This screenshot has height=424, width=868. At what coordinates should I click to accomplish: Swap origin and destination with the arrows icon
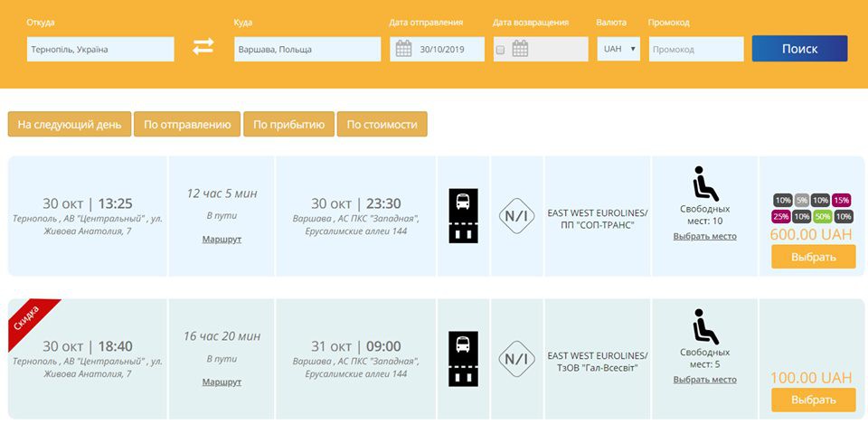(203, 48)
